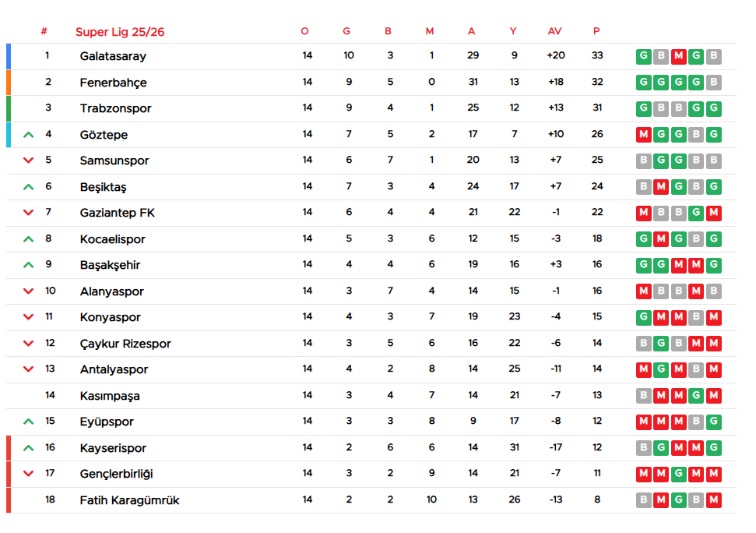Click the blue position bar beside Galatasaray

(x=9, y=56)
